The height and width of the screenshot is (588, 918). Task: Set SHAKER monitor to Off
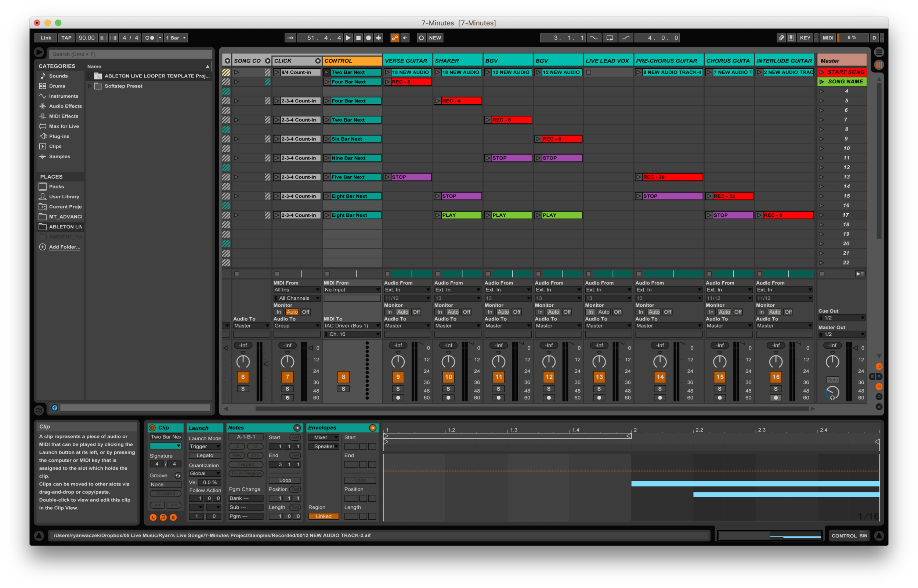tap(466, 312)
